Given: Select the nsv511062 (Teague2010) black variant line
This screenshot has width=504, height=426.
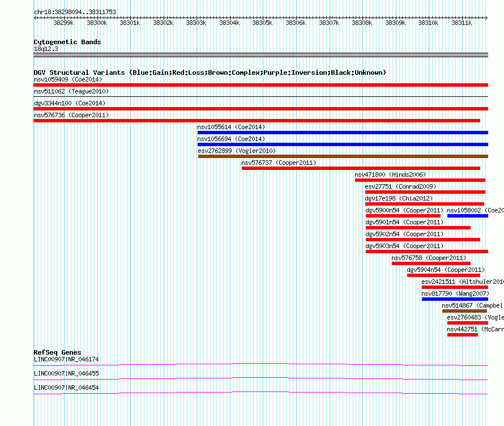Looking at the screenshot, I should [x=260, y=96].
